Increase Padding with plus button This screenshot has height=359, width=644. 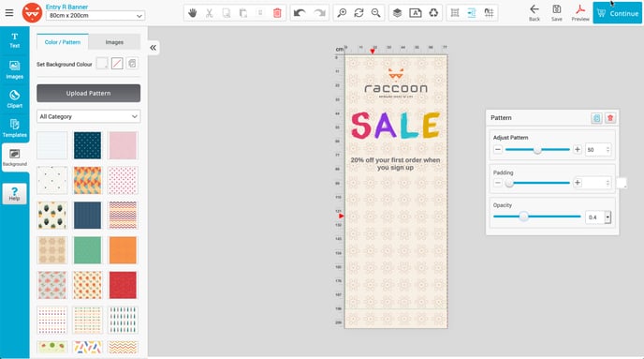577,183
